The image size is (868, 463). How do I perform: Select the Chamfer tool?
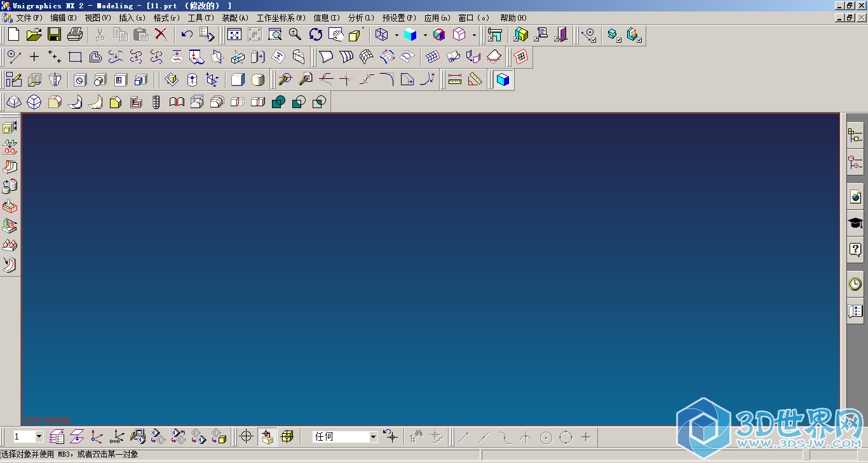tap(116, 102)
